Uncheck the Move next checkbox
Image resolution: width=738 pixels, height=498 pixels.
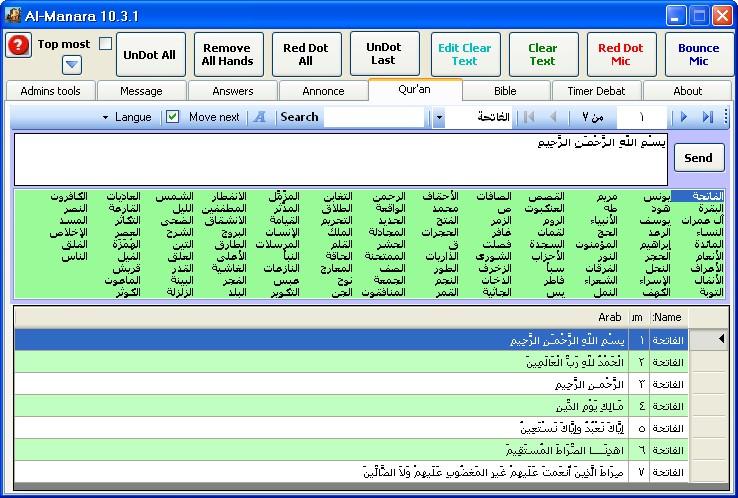click(x=173, y=117)
